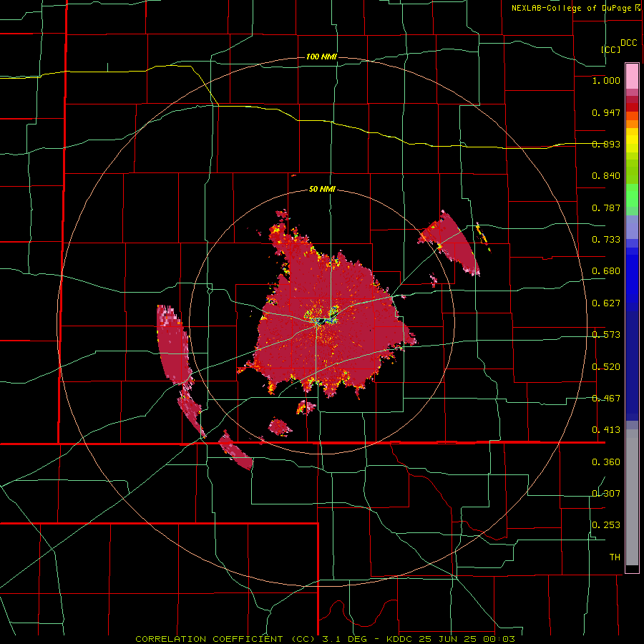Click the 0.893 color scale value

pyautogui.click(x=606, y=144)
